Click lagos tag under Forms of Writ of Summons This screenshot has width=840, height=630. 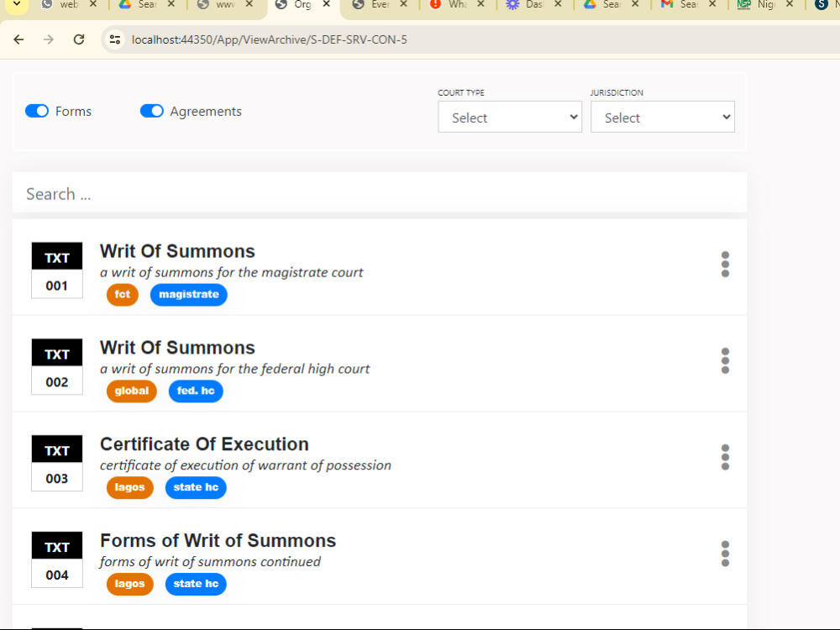[x=129, y=584]
